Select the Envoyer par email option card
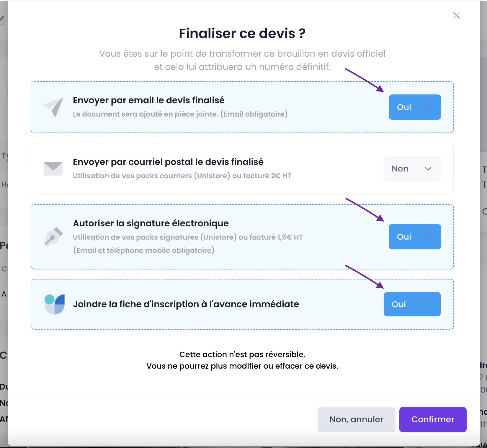The width and height of the screenshot is (487, 448). tap(242, 107)
